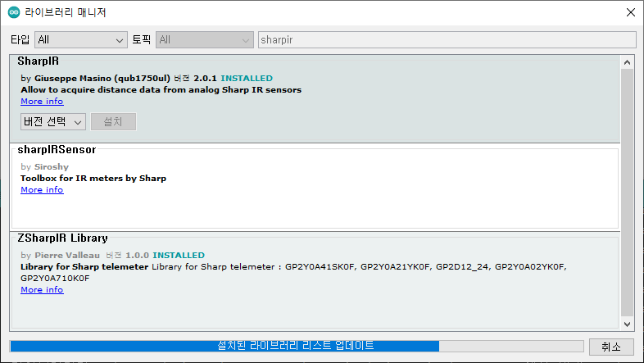
Task: Open More info link for ZSharpIR Library
Action: 42,290
